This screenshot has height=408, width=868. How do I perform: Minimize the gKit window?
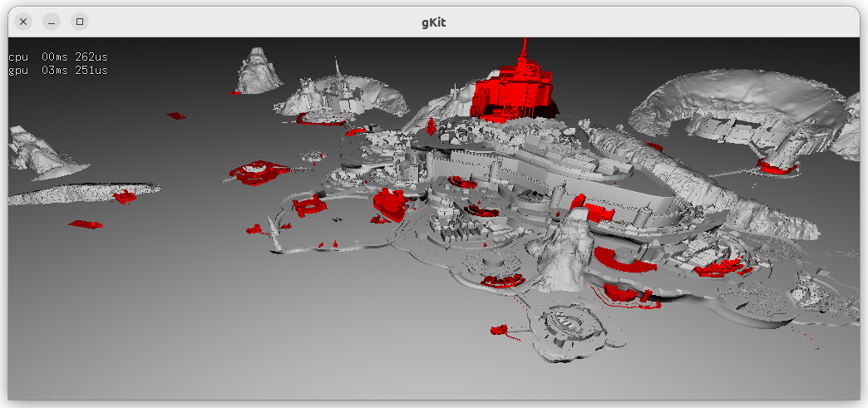point(52,22)
